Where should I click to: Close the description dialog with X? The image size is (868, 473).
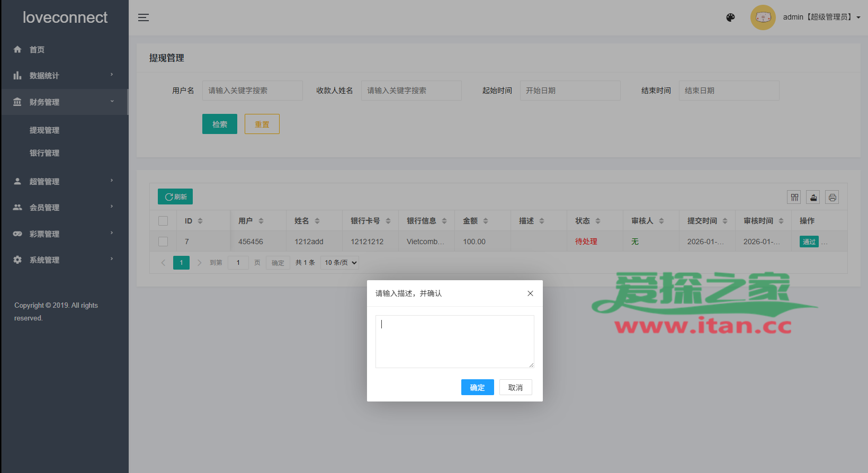(530, 293)
